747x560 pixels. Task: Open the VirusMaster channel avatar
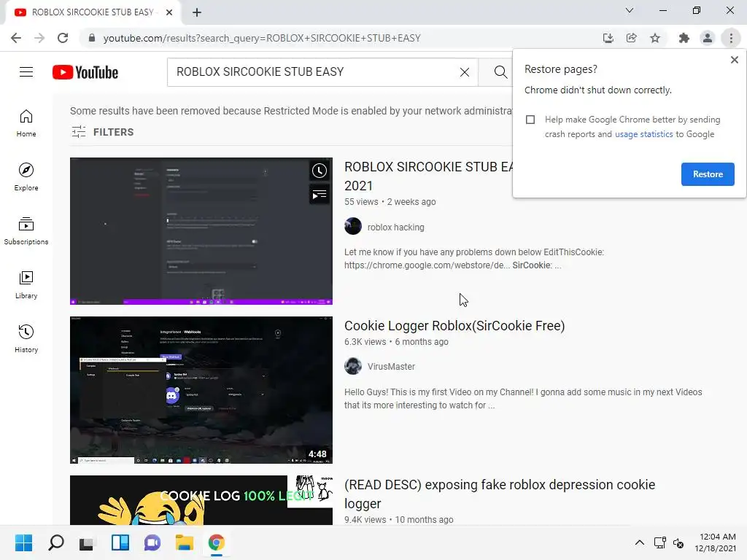click(x=353, y=366)
